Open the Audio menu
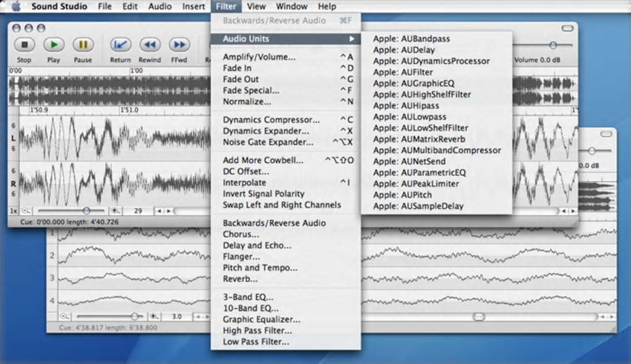The image size is (631, 364). tap(160, 6)
